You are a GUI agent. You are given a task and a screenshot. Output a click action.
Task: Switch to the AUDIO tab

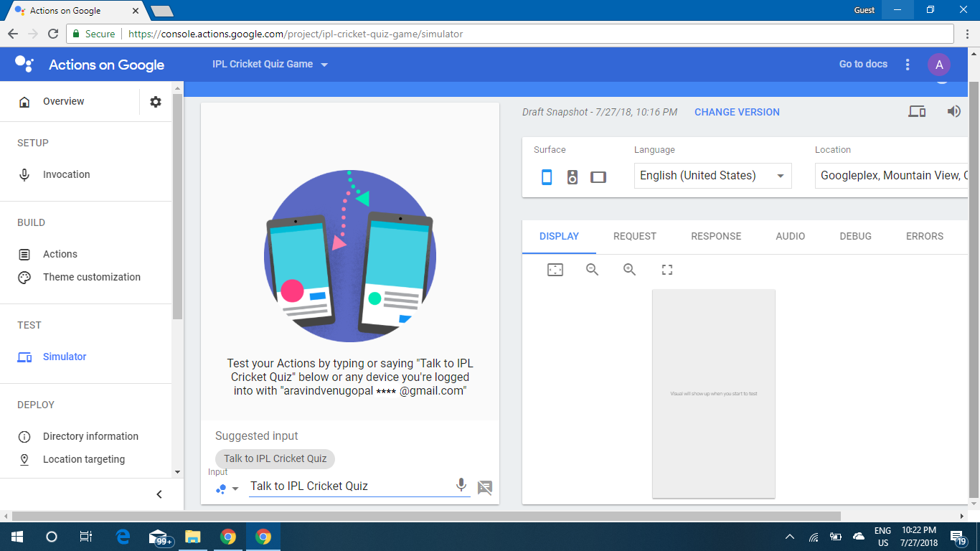[x=791, y=237]
